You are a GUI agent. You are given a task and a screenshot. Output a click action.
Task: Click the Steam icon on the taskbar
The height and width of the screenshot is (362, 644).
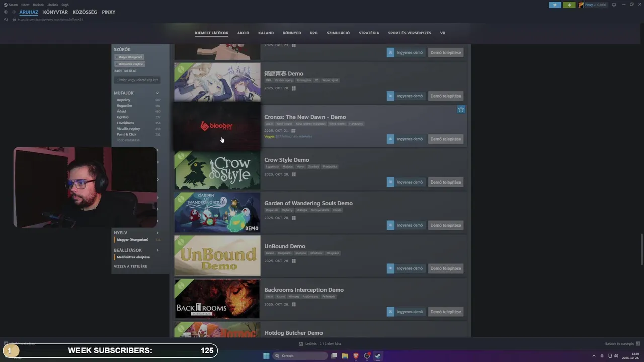pyautogui.click(x=378, y=356)
